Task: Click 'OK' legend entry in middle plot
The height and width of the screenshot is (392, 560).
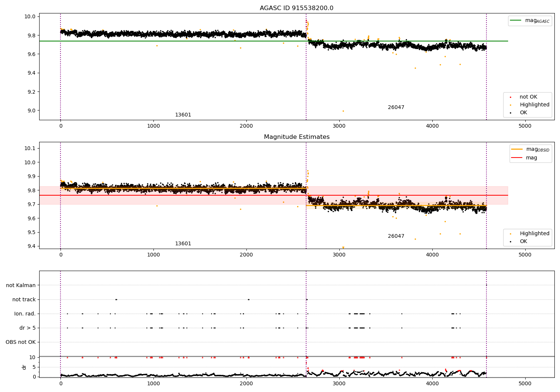Action: pos(519,242)
